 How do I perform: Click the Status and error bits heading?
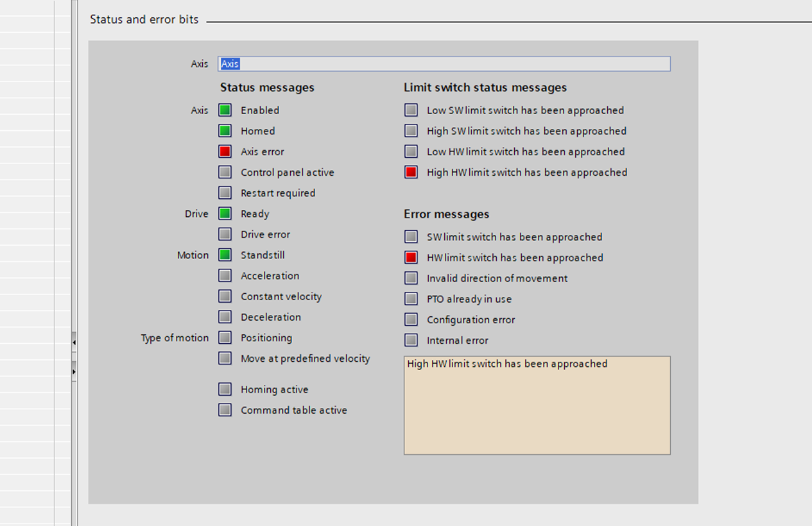pos(144,19)
